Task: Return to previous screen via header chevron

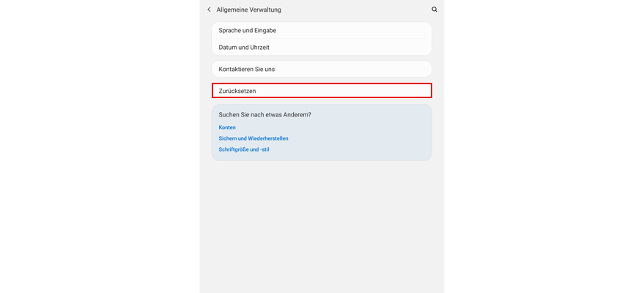Action: pos(209,10)
